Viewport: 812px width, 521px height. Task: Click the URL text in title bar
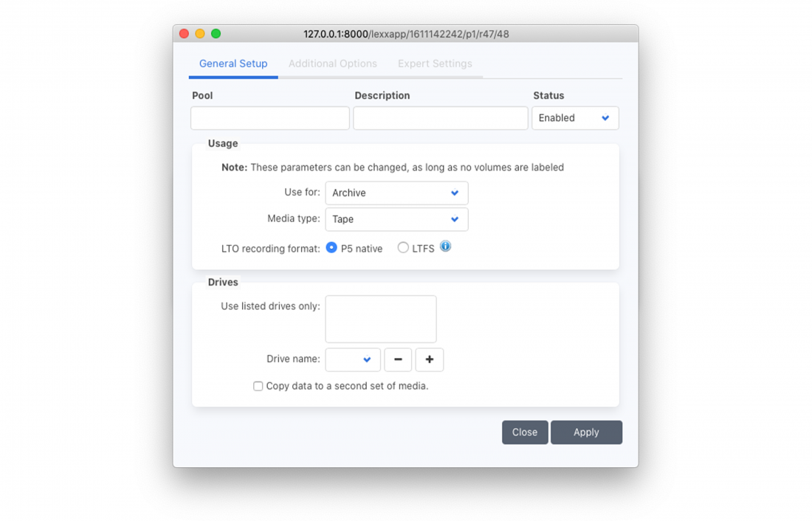406,34
